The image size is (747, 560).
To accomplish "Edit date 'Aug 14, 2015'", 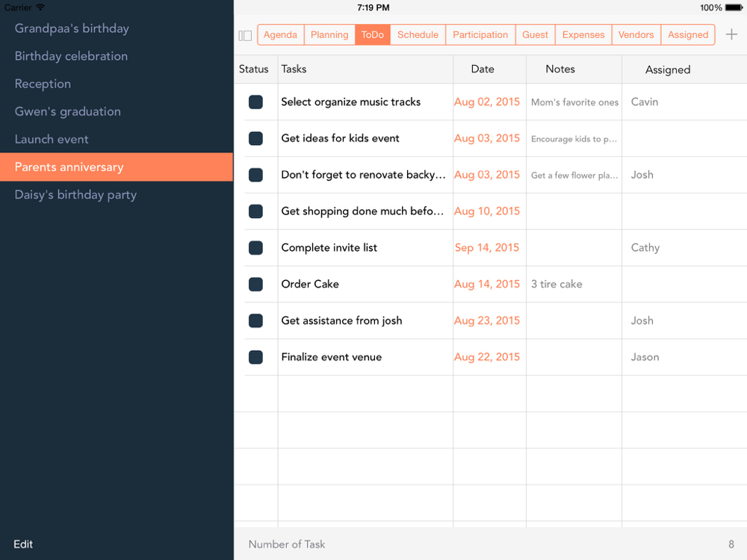I will pos(487,284).
